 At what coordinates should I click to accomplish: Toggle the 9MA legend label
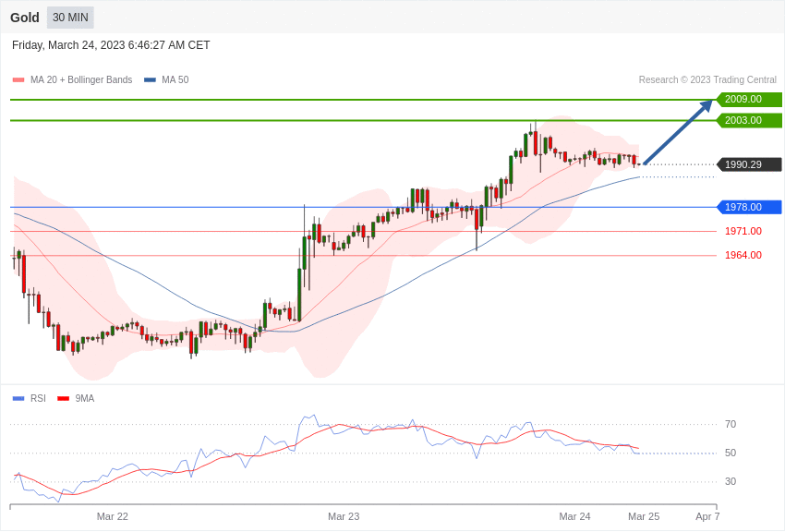(85, 398)
